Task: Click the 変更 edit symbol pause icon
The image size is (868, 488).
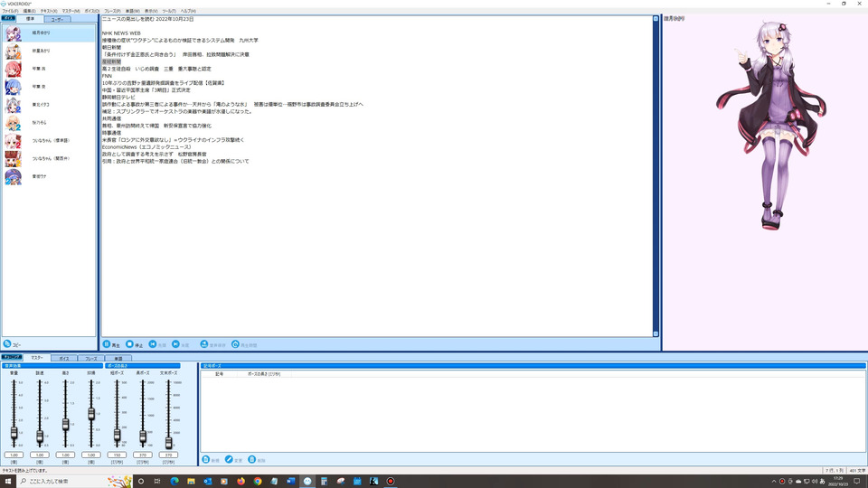Action: point(229,460)
